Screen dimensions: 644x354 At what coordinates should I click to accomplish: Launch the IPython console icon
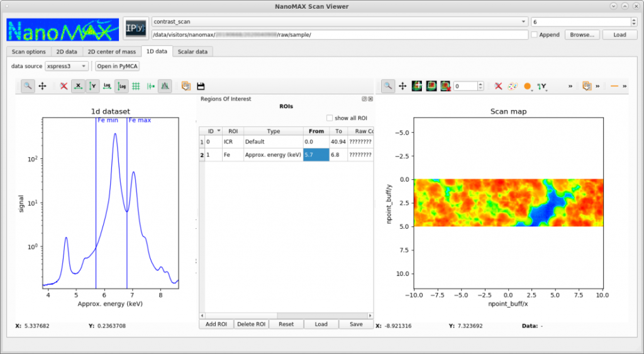[x=136, y=28]
